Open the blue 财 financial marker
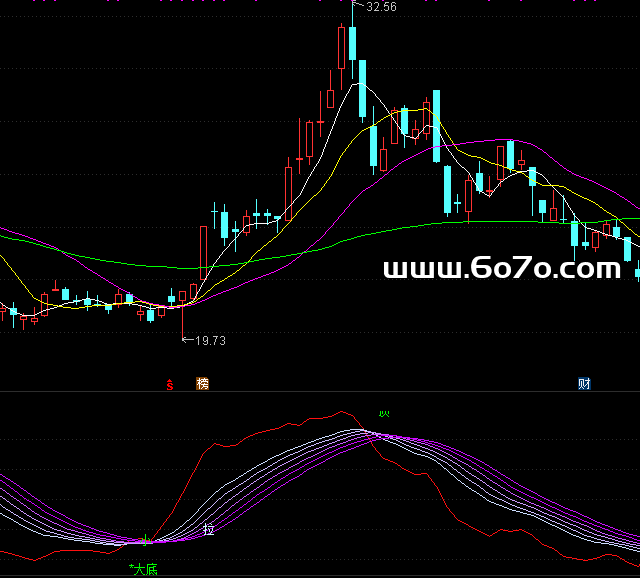Screen dimensions: 640x578 [x=584, y=383]
